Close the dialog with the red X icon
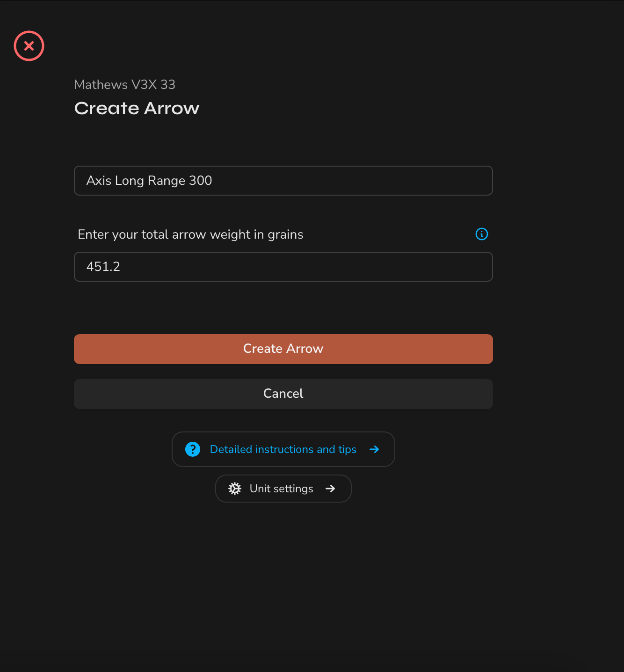Screen dimensions: 624x672 29,46
